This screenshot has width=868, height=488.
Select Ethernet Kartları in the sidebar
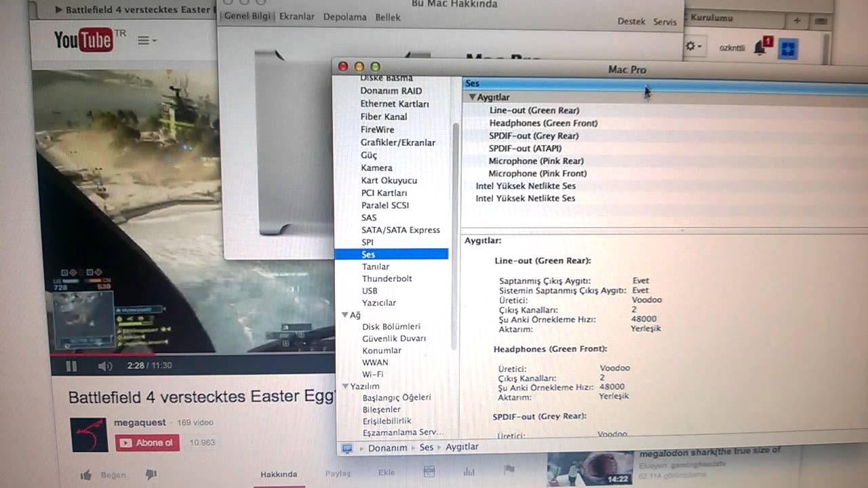[x=395, y=104]
